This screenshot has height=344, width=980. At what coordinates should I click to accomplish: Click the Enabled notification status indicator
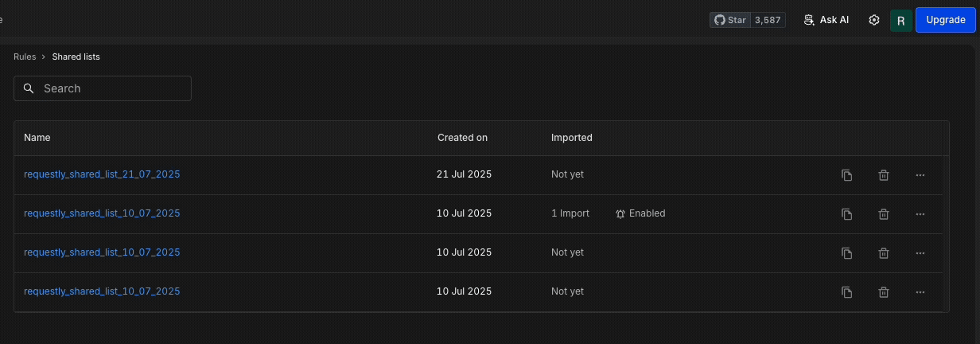point(640,213)
